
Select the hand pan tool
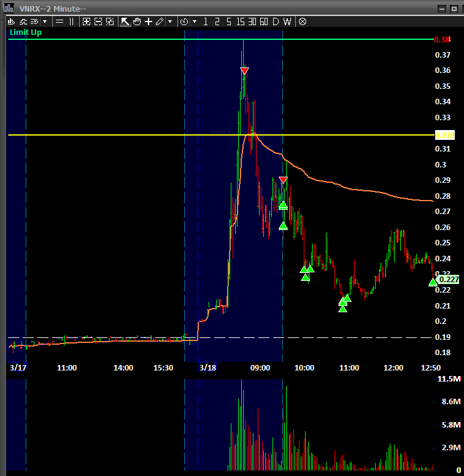click(137, 21)
